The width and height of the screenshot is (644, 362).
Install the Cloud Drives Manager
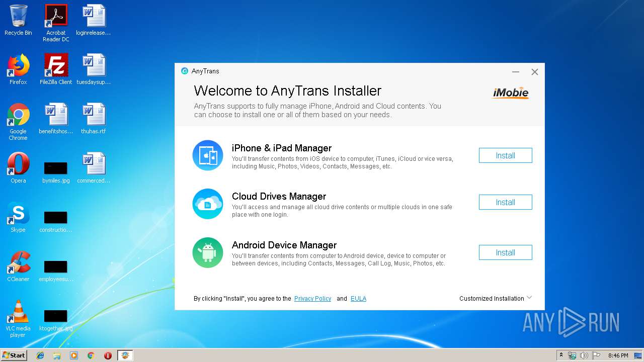click(505, 202)
